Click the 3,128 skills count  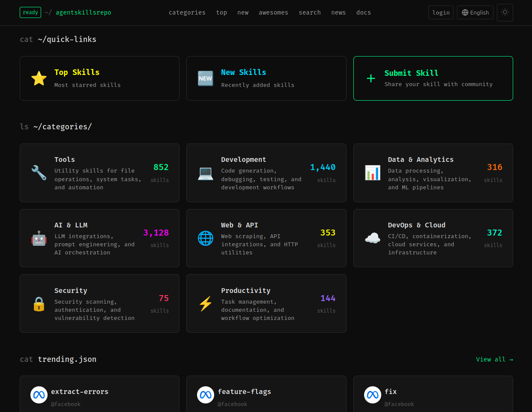coord(156,233)
